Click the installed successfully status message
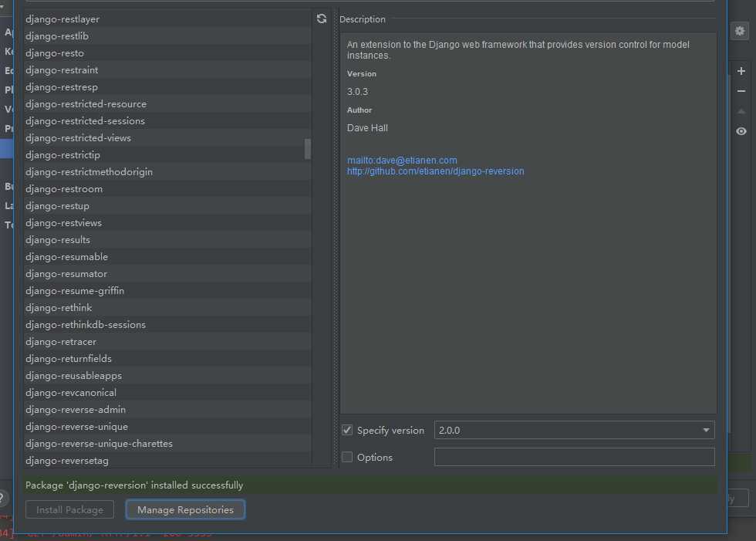Screen dimensions: 756x541 tap(134, 485)
